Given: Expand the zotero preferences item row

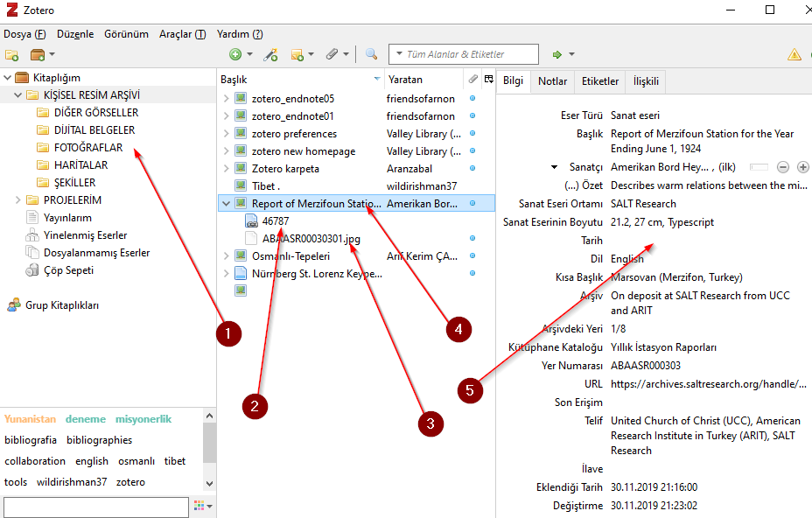Looking at the screenshot, I should (x=227, y=134).
